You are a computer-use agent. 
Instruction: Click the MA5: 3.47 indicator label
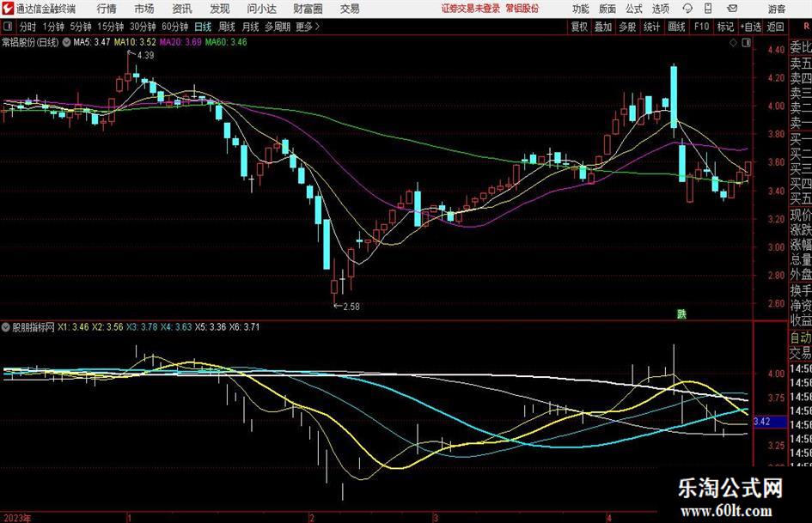point(92,42)
